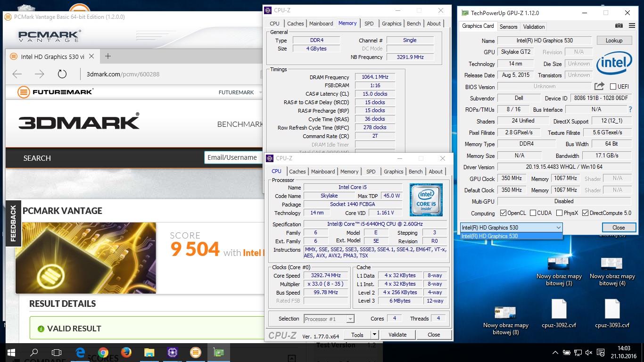The width and height of the screenshot is (644, 362).
Task: Click the PCMark Vantage result thumbnail image
Action: [x=86, y=258]
